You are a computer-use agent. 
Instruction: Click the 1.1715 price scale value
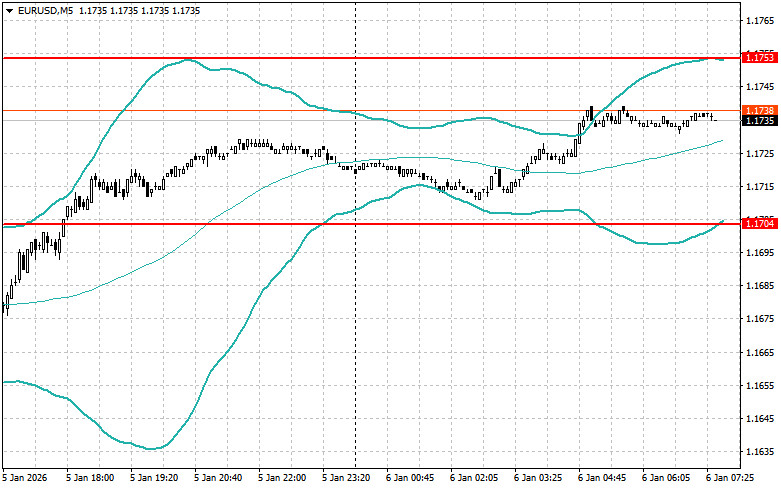pos(760,187)
